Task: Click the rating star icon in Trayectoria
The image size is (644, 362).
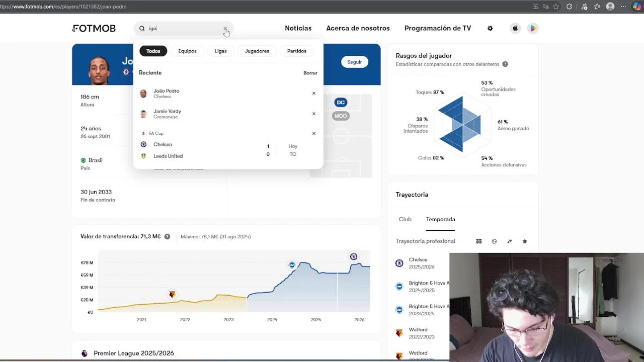Action: tap(525, 241)
